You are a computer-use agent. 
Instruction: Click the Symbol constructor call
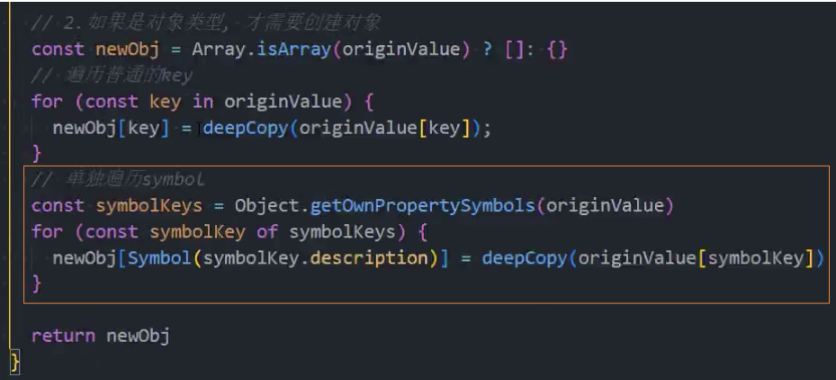[160, 258]
